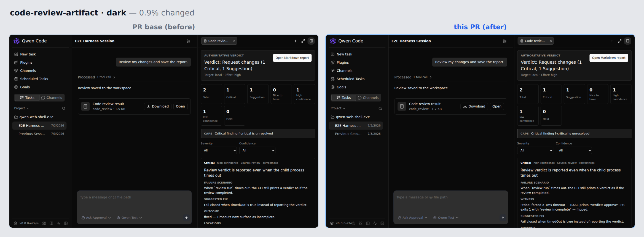Image resolution: width=644 pixels, height=237 pixels.
Task: Select the Channels segment in after panel
Action: 368,98
